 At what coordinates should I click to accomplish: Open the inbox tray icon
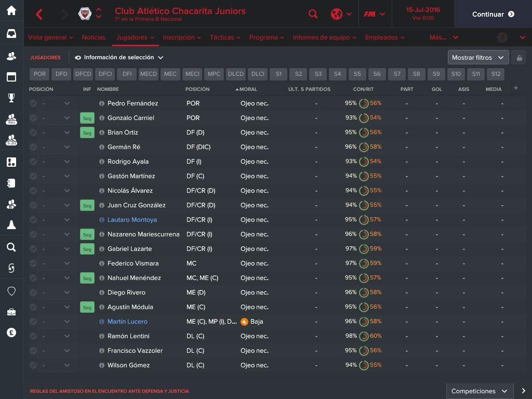pyautogui.click(x=11, y=33)
